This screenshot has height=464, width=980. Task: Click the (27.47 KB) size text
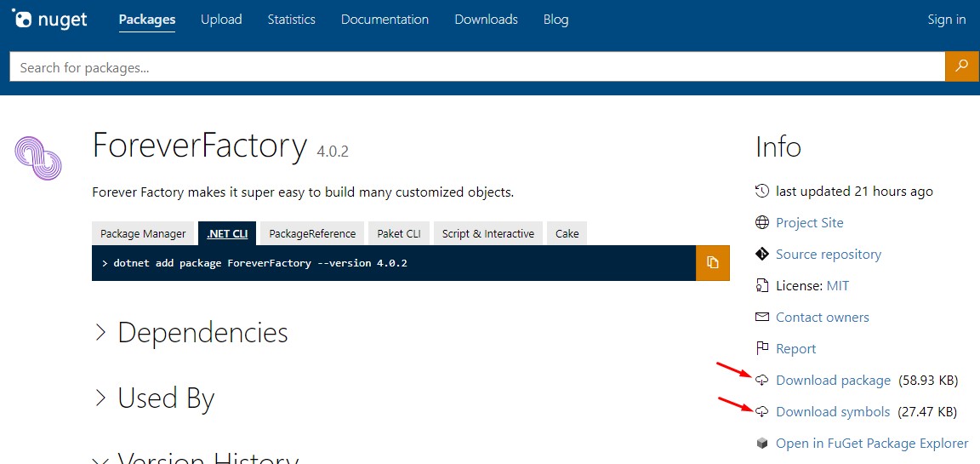tap(927, 411)
